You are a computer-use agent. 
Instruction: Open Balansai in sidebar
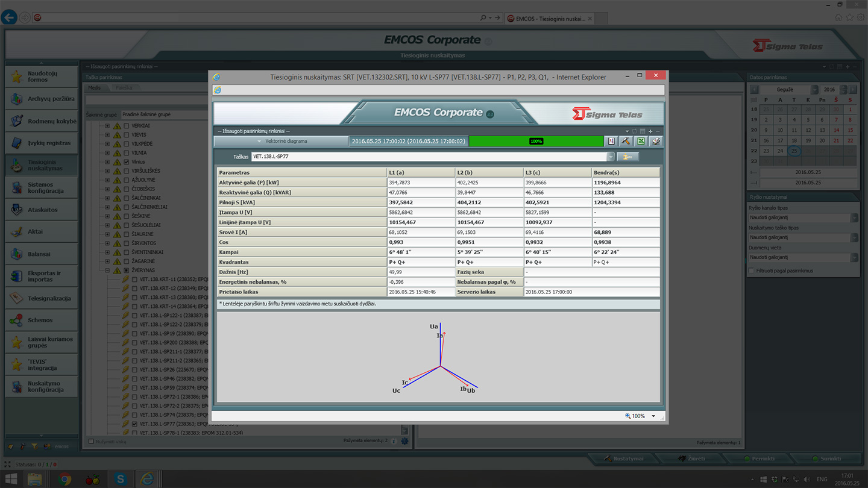[x=42, y=254]
